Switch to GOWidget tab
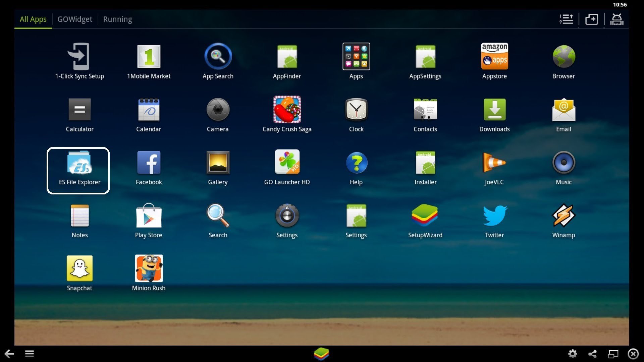644x362 pixels. pos(75,18)
